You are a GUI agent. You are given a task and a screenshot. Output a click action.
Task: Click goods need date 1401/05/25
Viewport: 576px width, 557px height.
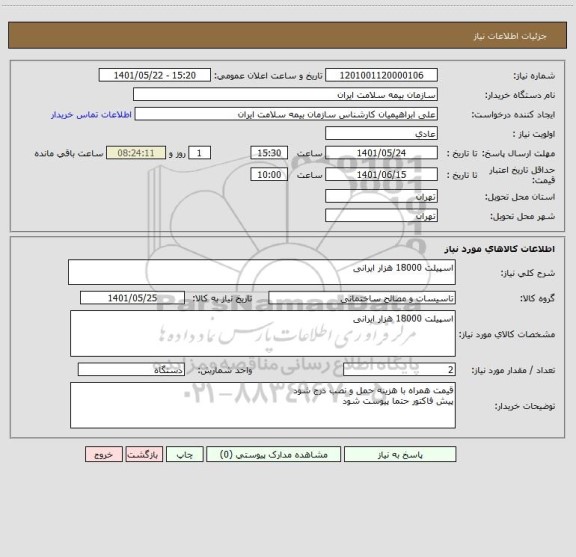(132, 298)
